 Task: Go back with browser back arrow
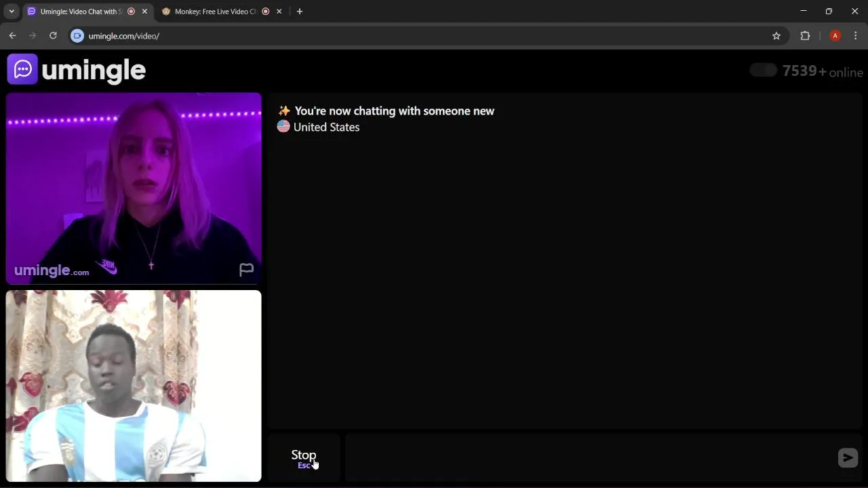[12, 36]
